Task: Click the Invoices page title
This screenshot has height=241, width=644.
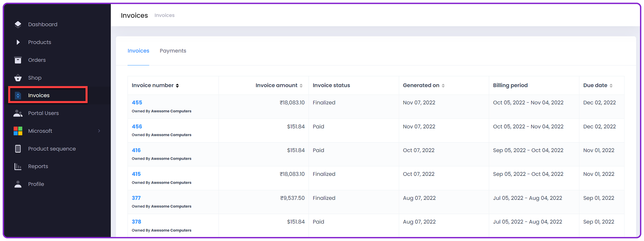Action: coord(135,15)
